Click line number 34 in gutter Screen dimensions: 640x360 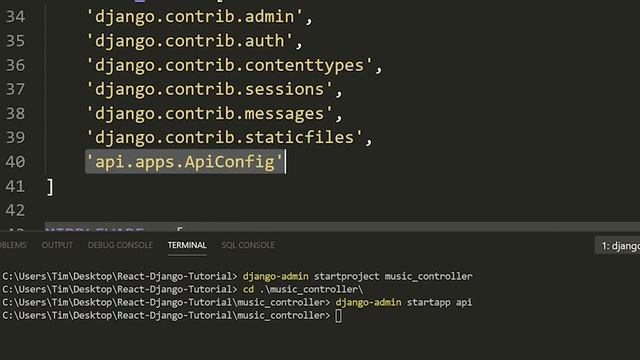[x=16, y=17]
